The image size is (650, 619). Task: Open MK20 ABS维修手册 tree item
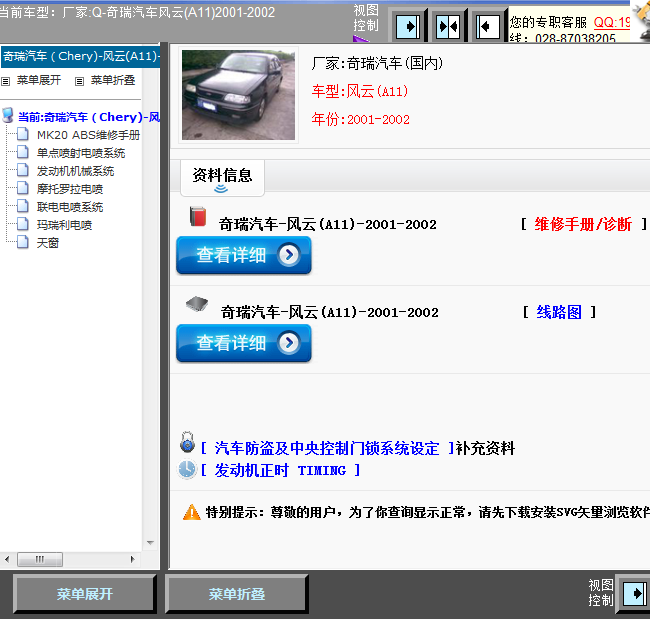[x=88, y=135]
